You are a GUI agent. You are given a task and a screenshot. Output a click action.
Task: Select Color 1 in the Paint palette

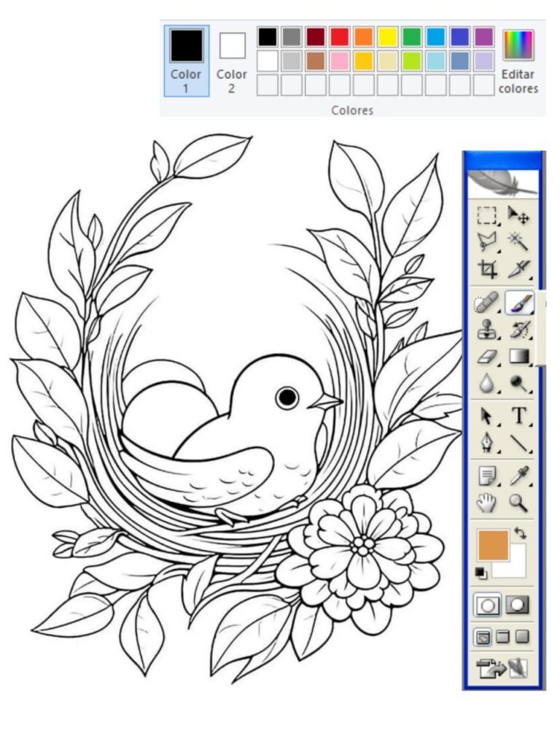187,61
